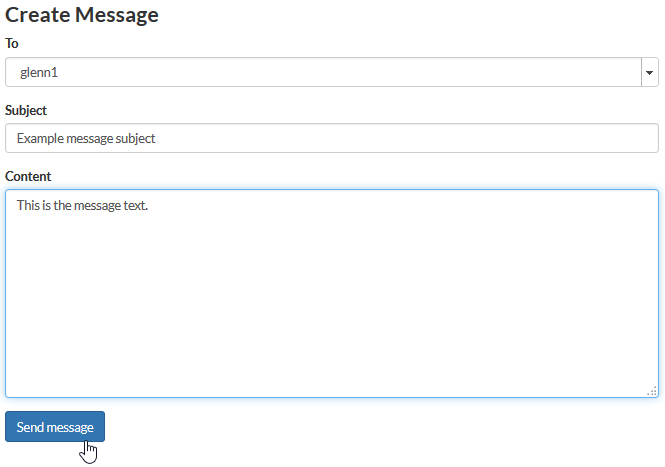Click the 'Content' field label
Image resolution: width=665 pixels, height=467 pixels.
click(x=28, y=176)
